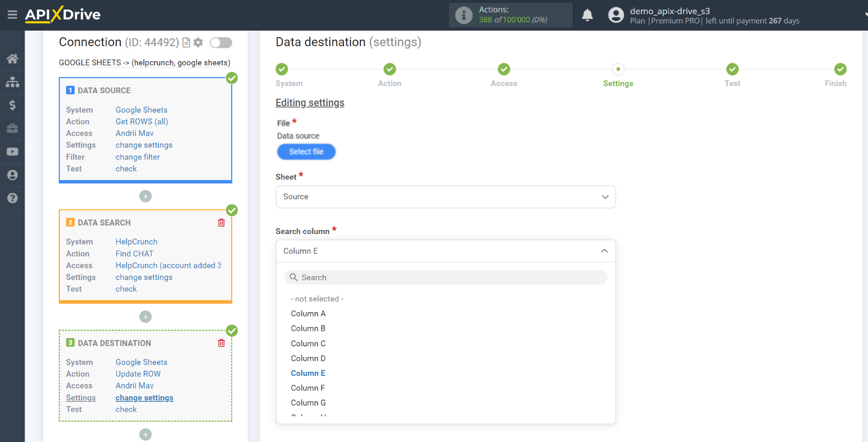Viewport: 868px width, 442px height.
Task: Open the user profile icon in sidebar
Action: (x=12, y=175)
